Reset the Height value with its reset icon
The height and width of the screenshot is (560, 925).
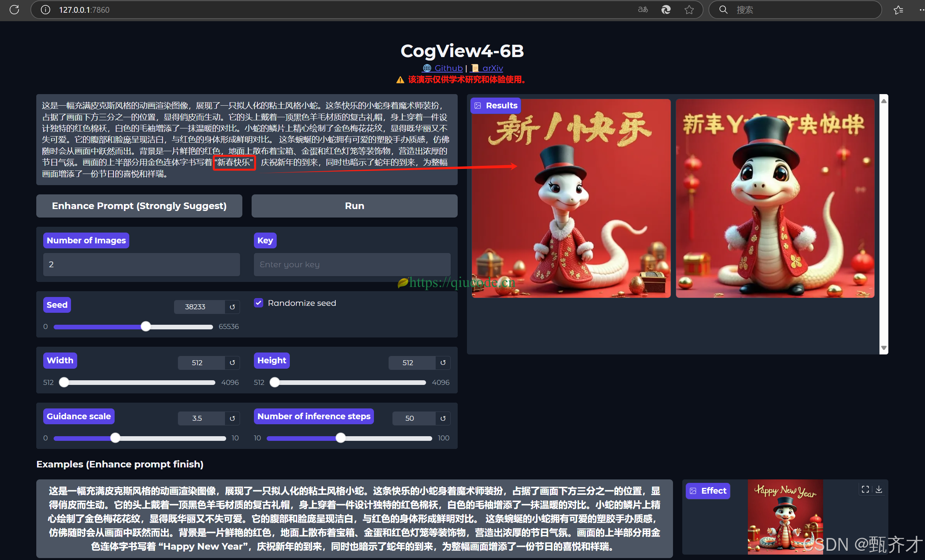(x=443, y=363)
